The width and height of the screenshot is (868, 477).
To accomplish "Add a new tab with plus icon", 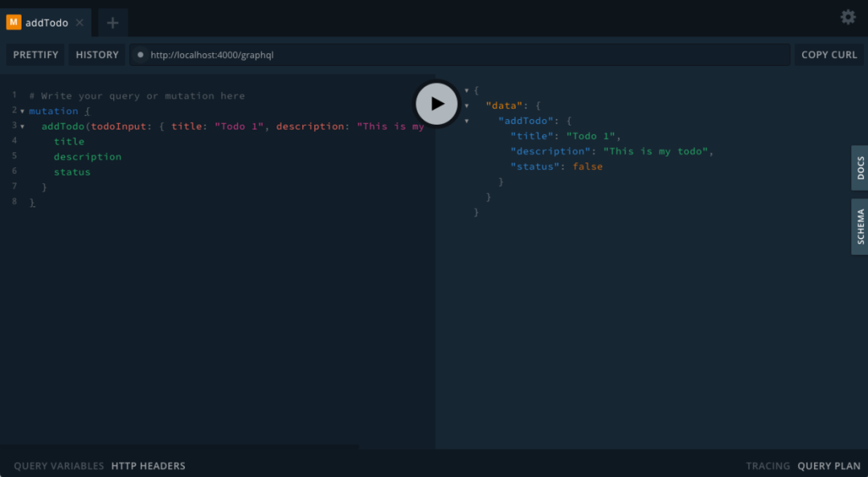I will coord(113,23).
